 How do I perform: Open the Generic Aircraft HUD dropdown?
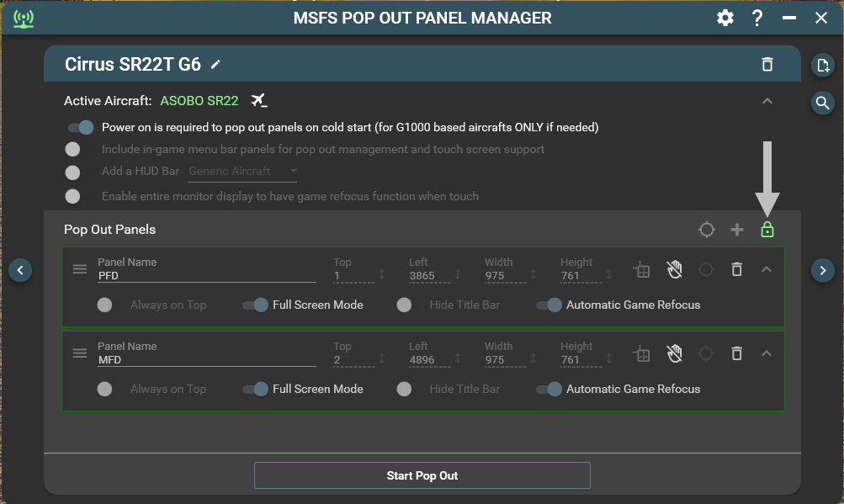tap(243, 172)
